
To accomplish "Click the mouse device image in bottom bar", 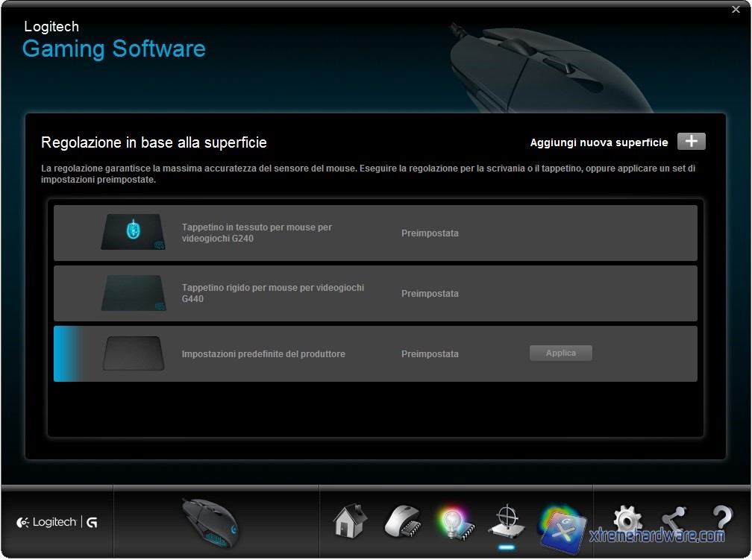I will (210, 520).
